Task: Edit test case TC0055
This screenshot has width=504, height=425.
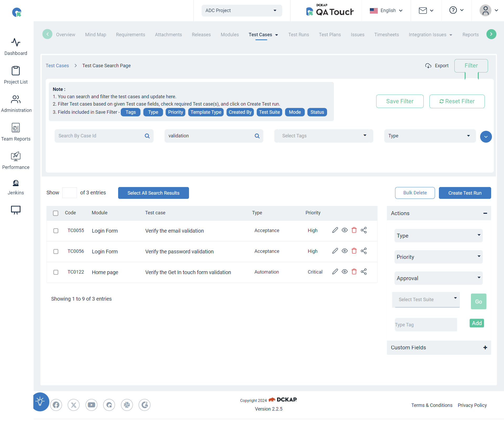Action: pos(335,230)
